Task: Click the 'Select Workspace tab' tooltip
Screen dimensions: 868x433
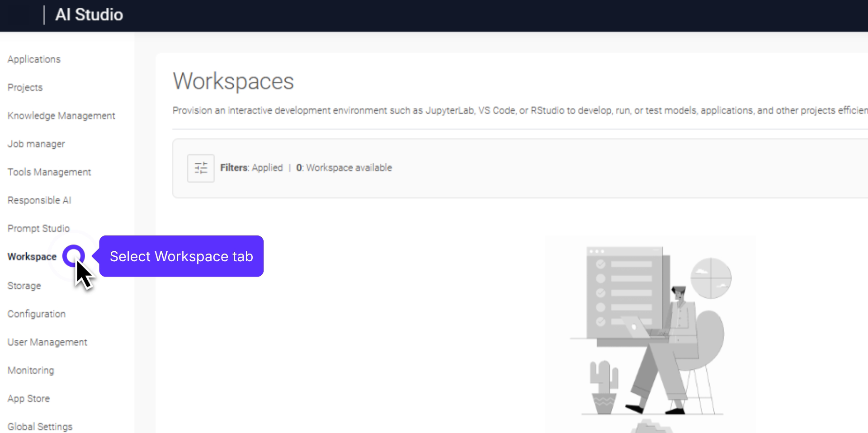Action: tap(181, 256)
